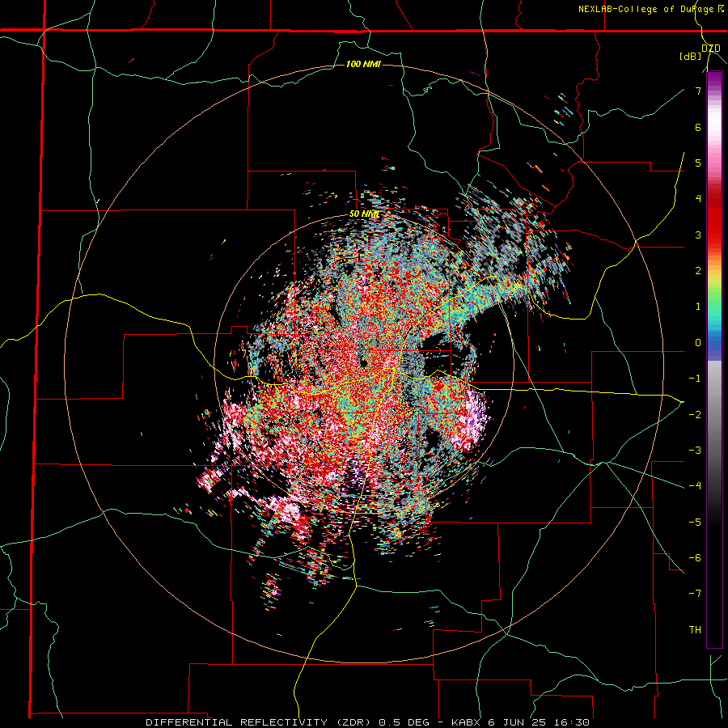Click the 6 value on color scale
The height and width of the screenshot is (728, 728).
[698, 127]
